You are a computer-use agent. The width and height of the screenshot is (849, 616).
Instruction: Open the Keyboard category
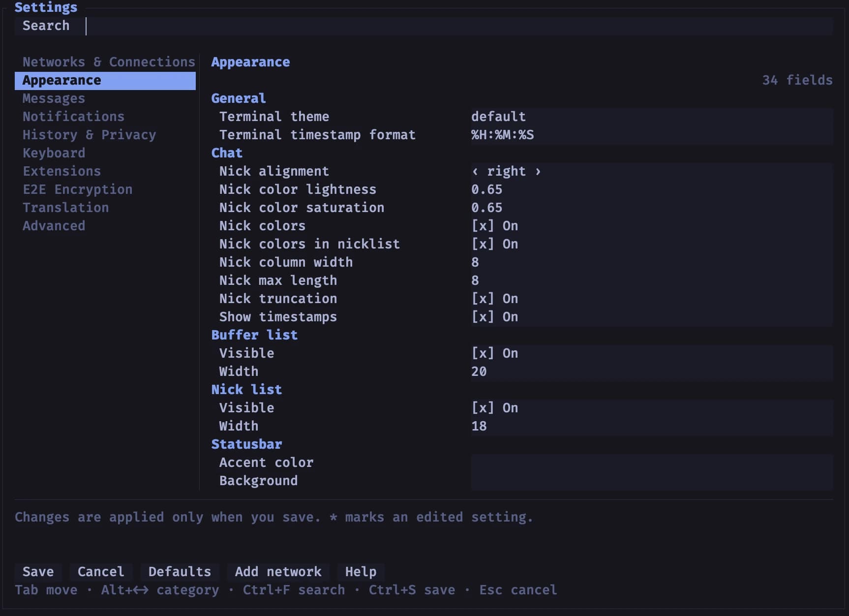coord(105,153)
